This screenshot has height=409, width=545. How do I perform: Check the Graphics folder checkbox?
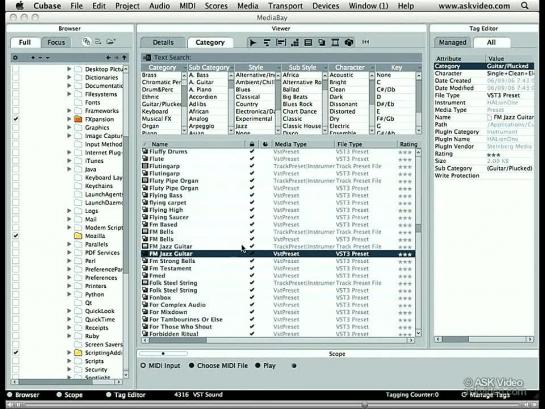pyautogui.click(x=16, y=127)
